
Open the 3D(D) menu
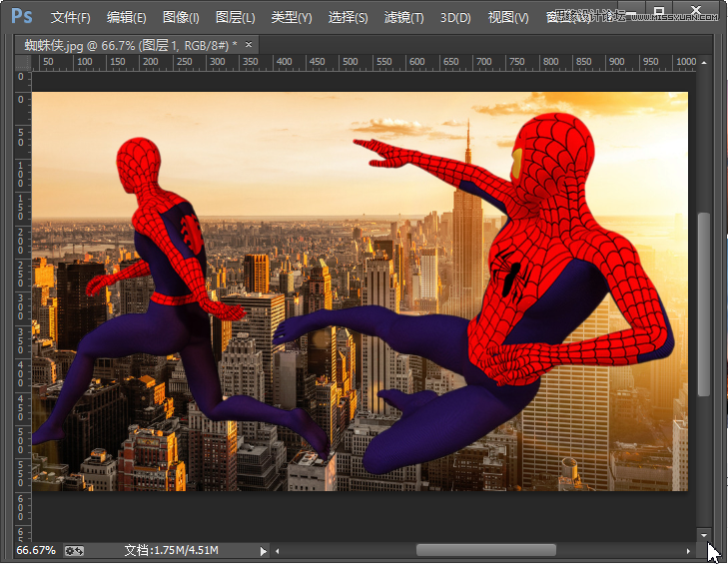(455, 18)
